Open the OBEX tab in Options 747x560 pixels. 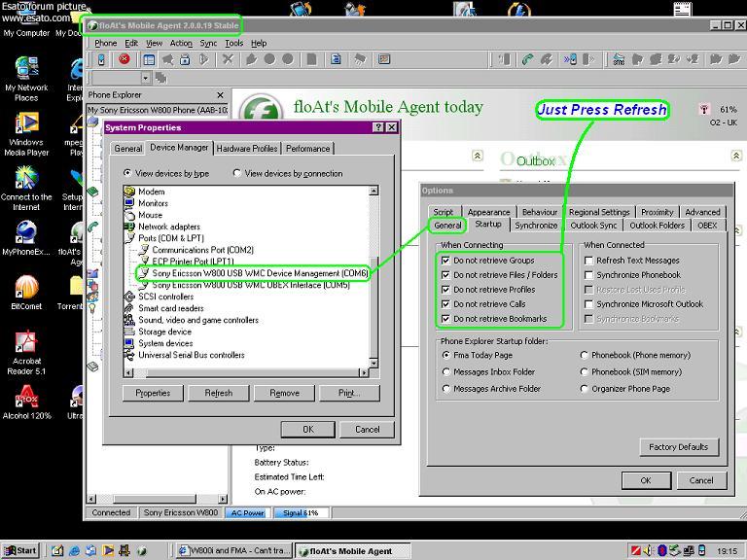[x=707, y=226]
